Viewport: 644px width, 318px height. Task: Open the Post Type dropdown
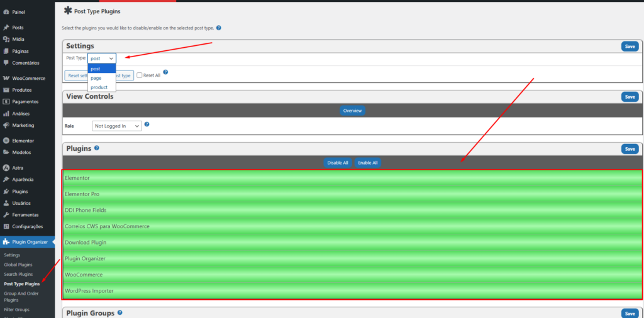pos(102,58)
